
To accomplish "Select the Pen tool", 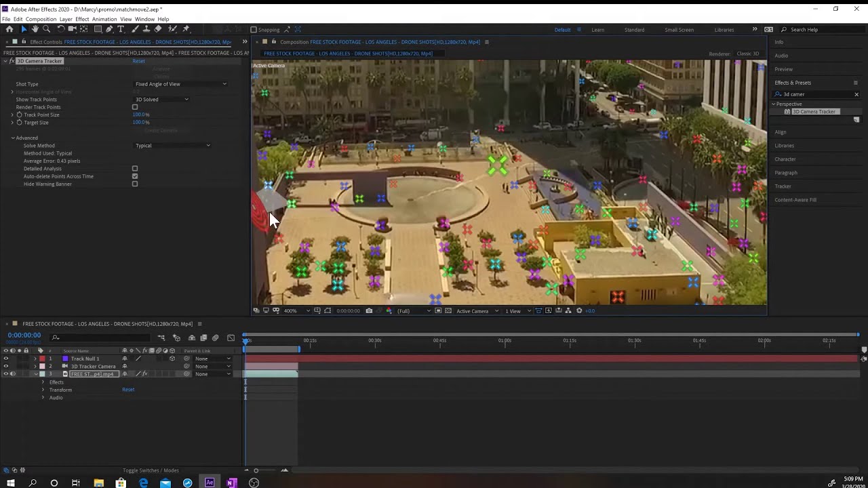I will [109, 29].
